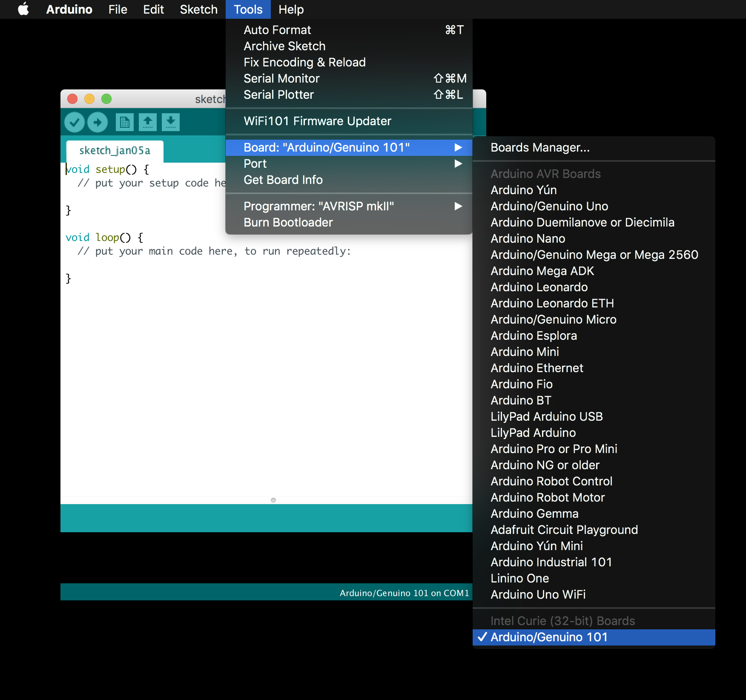Screen dimensions: 746x700
Task: Select Arduino Mini board
Action: click(x=594, y=352)
